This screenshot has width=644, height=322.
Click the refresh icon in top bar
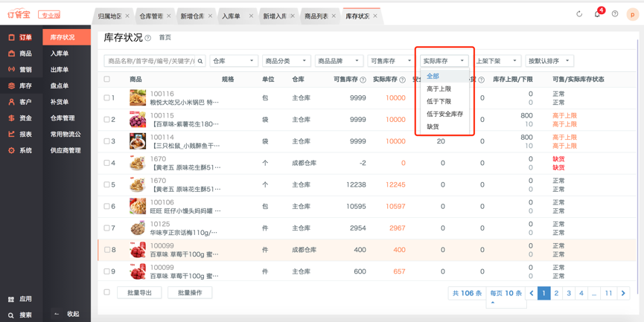(x=579, y=14)
